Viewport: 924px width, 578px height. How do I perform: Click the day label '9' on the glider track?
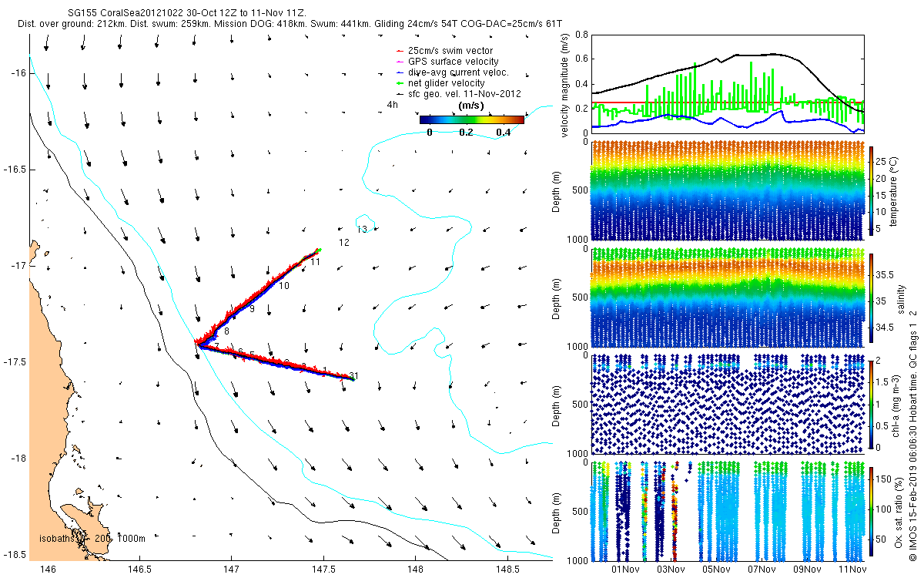tap(252, 308)
